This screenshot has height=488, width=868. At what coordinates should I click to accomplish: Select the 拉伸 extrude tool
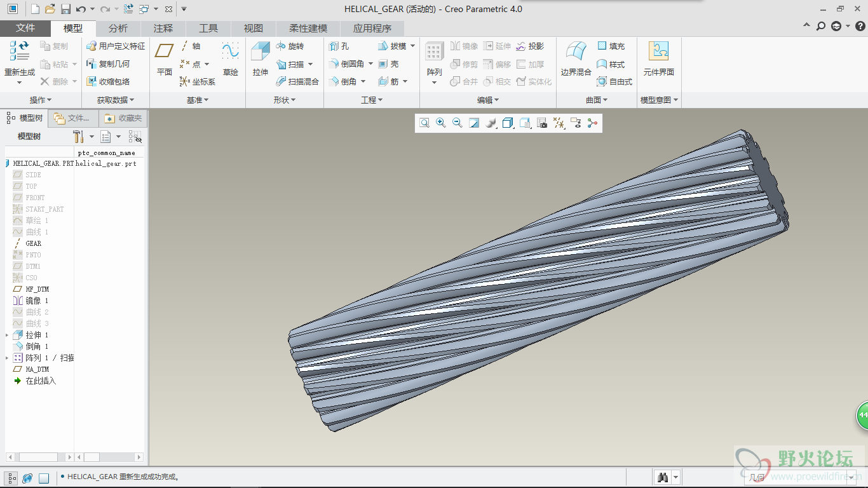[x=261, y=58]
